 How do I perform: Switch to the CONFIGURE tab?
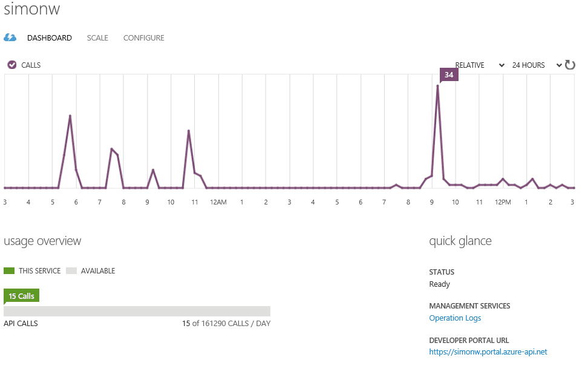(143, 38)
